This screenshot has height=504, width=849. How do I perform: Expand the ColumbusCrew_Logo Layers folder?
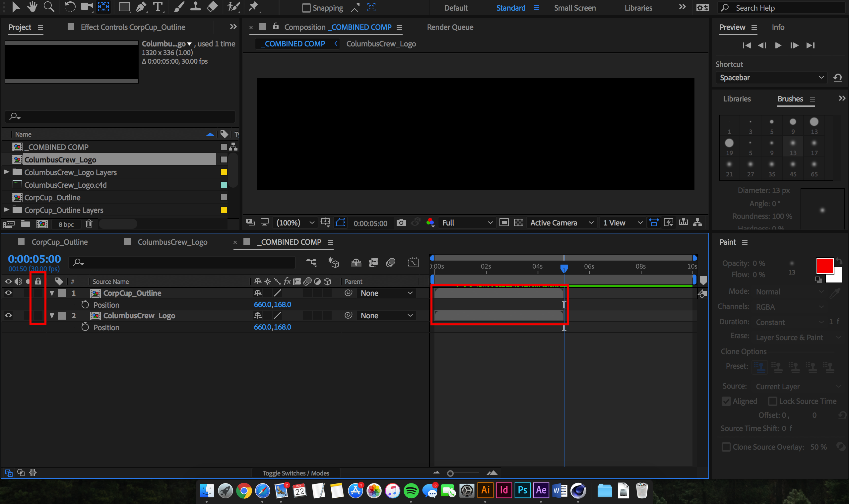pos(6,172)
